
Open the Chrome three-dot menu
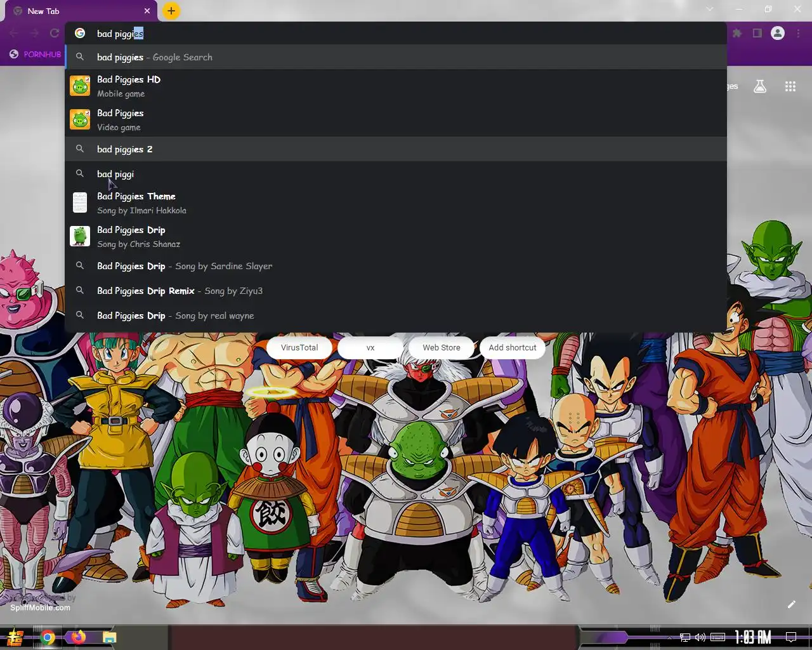(799, 33)
